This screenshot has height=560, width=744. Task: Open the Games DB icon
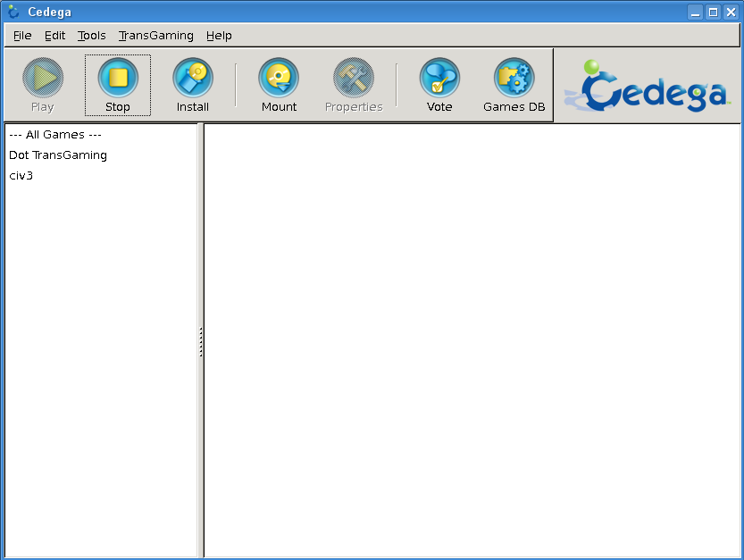514,78
